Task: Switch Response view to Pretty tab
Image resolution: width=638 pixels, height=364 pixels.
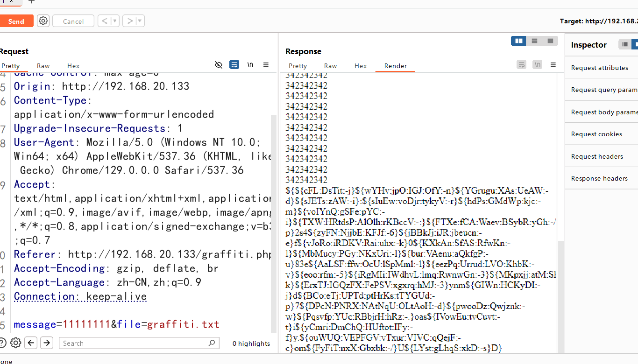Action: coord(298,66)
